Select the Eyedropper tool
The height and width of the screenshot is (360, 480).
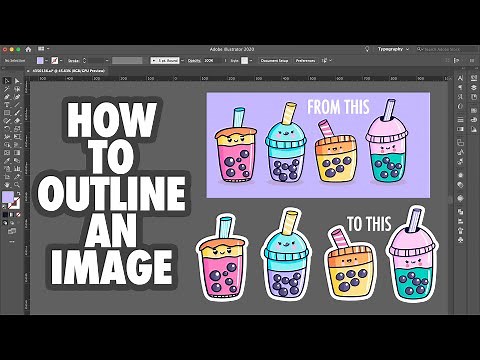(7, 161)
